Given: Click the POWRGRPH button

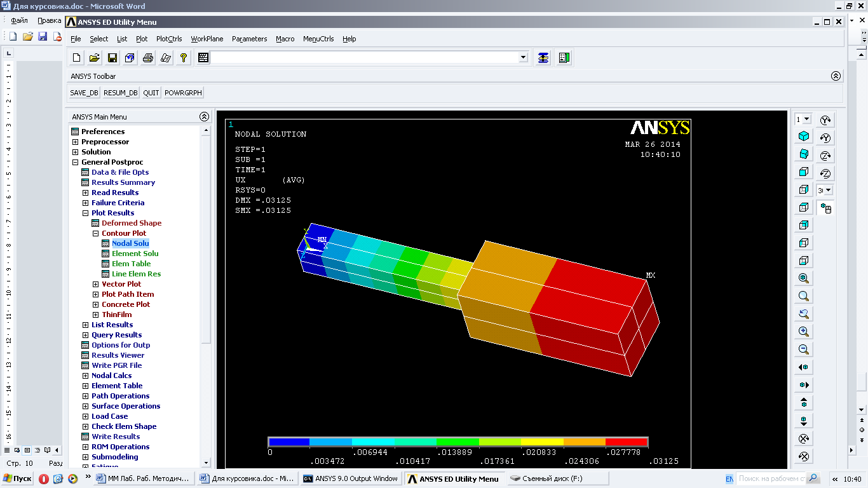Looking at the screenshot, I should click(183, 93).
